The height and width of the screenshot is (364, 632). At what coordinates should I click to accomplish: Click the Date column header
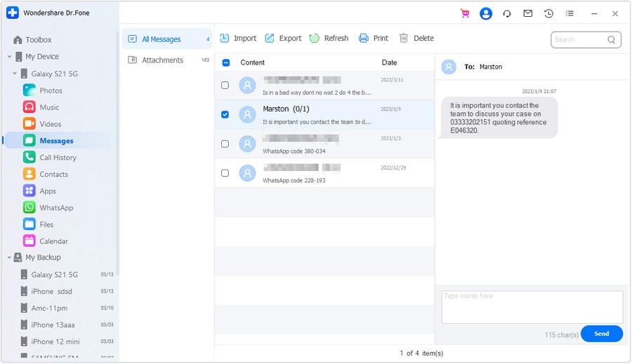click(389, 62)
